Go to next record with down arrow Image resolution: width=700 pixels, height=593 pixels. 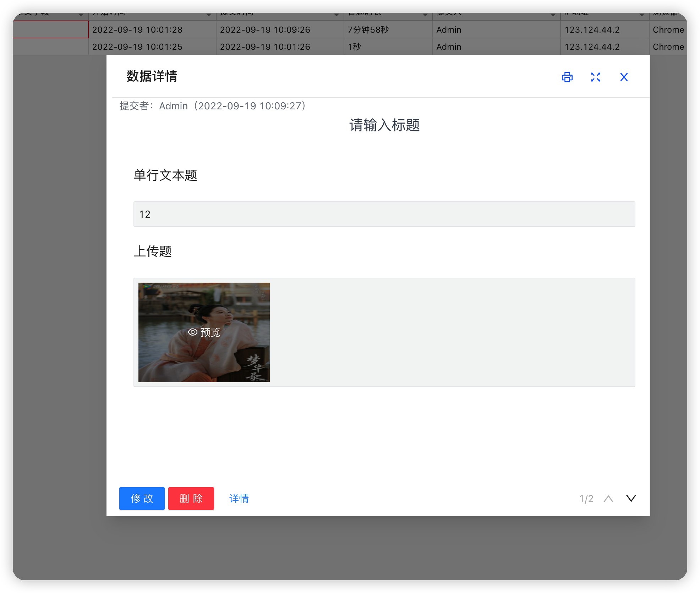click(631, 499)
